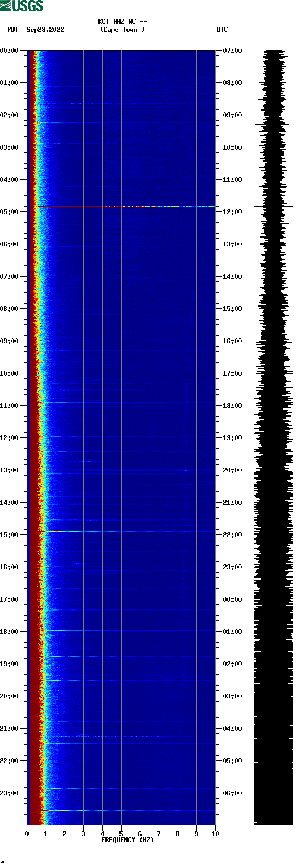Click the frequency axis label 10
The image size is (297, 868).
click(215, 834)
